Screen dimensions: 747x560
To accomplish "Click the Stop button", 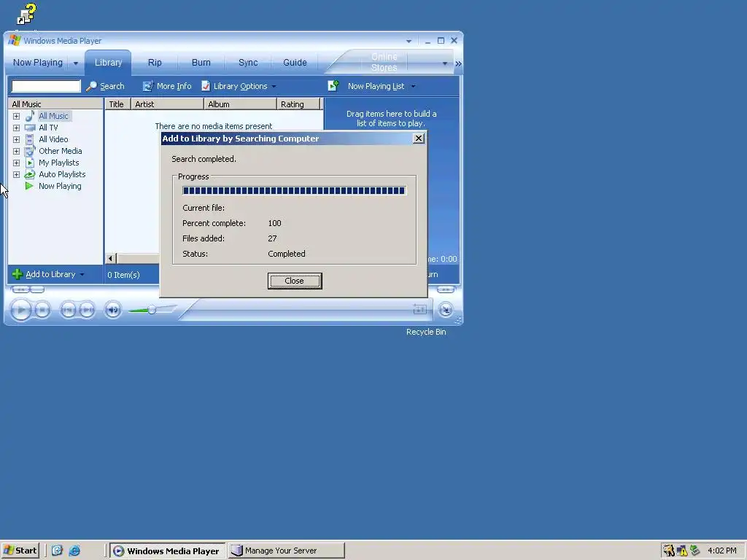I will click(x=42, y=310).
